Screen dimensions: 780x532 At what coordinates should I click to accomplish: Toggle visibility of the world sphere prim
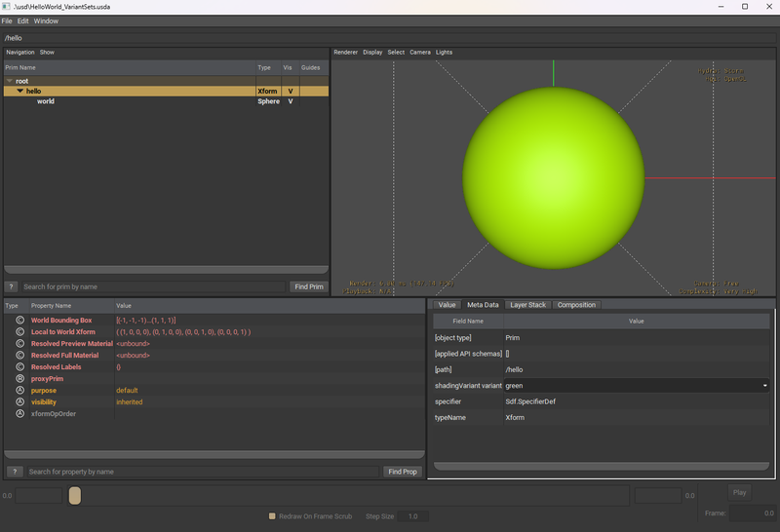pyautogui.click(x=291, y=101)
